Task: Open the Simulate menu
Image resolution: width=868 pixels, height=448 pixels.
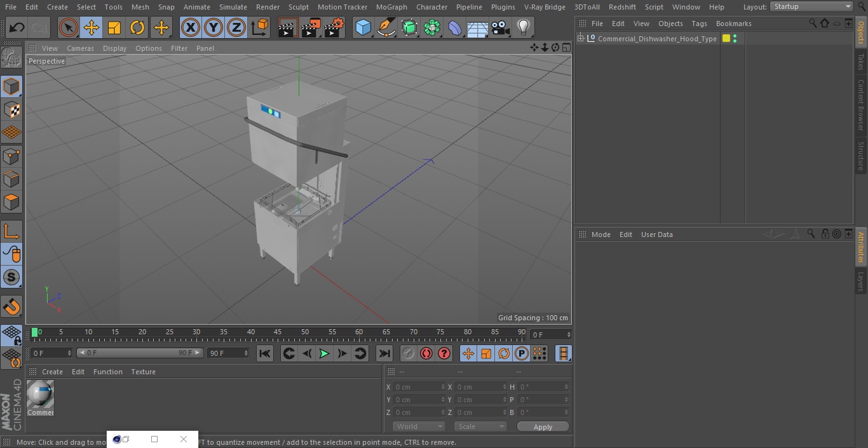Action: coord(233,7)
